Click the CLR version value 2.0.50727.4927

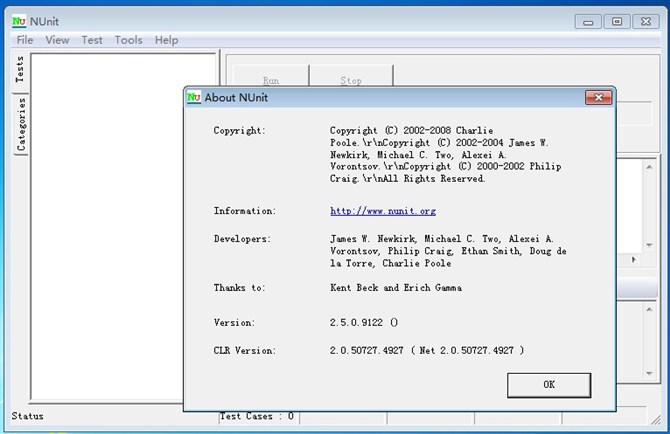pyautogui.click(x=366, y=351)
